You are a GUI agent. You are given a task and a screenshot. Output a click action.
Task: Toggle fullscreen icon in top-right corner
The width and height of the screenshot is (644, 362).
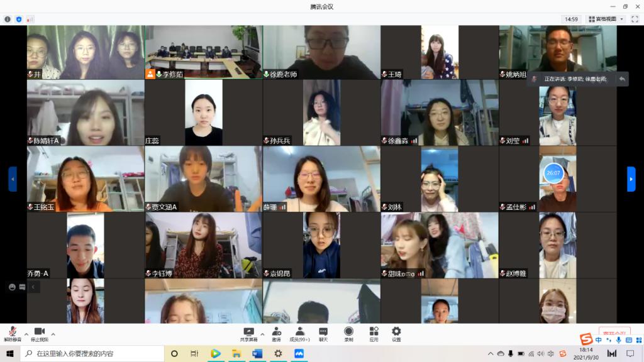pyautogui.click(x=635, y=19)
